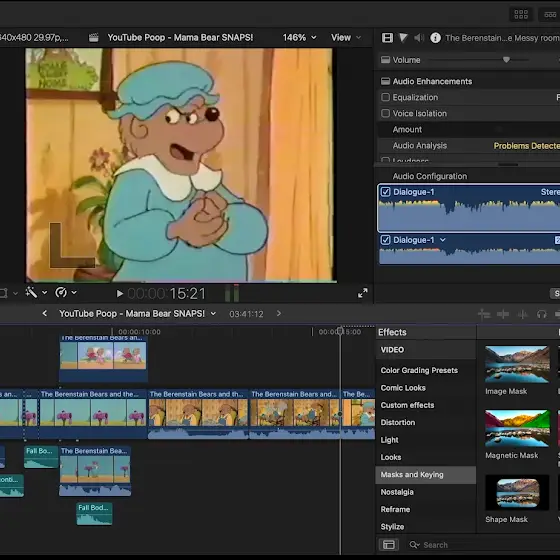Expand the retime dropdown arrow
The image size is (560, 560).
(x=74, y=292)
